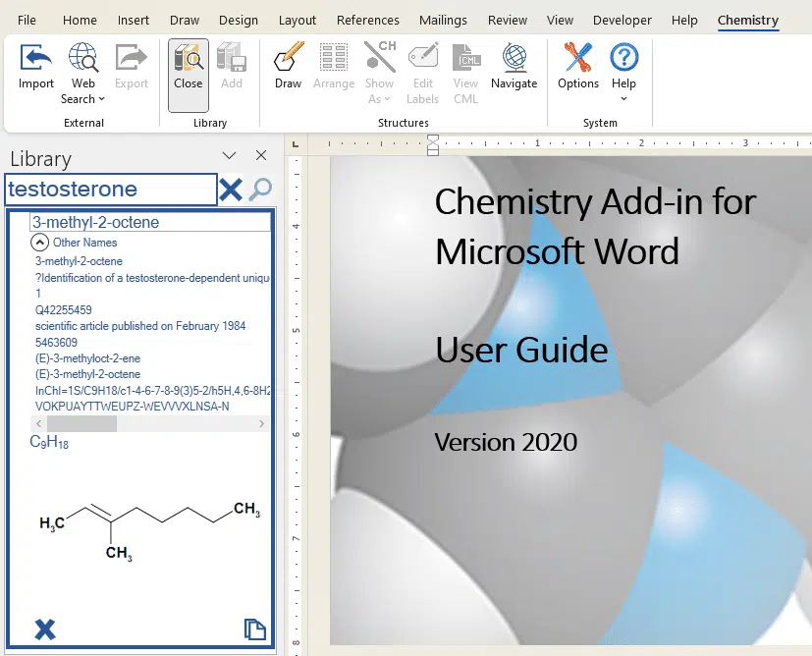
Task: Open the Navigate globe tool
Action: pos(514,57)
